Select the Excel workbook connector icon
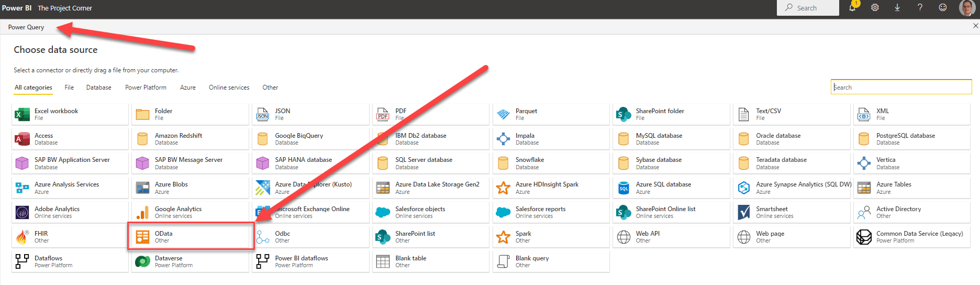980x285 pixels. point(22,114)
